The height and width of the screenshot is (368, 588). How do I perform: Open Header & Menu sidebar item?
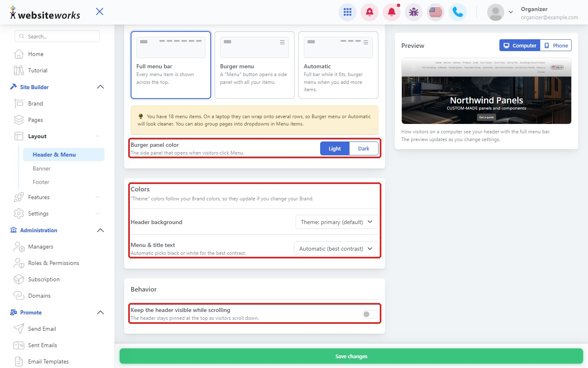pos(63,155)
